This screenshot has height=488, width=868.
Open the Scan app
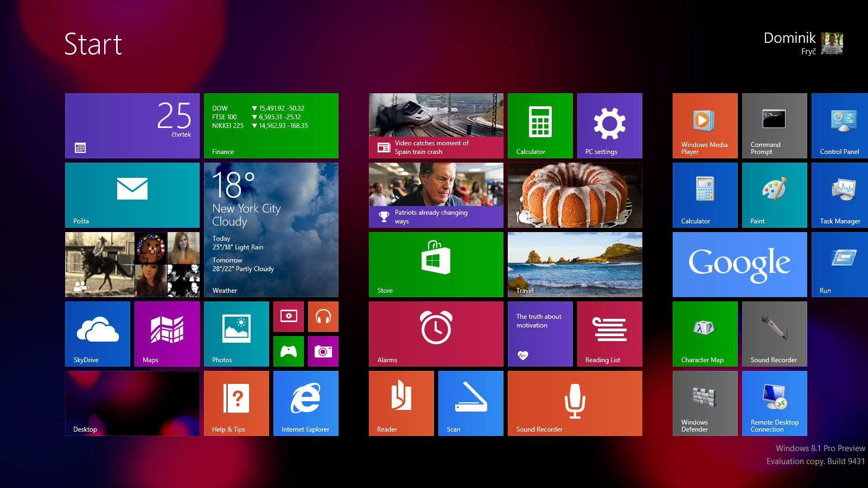470,403
